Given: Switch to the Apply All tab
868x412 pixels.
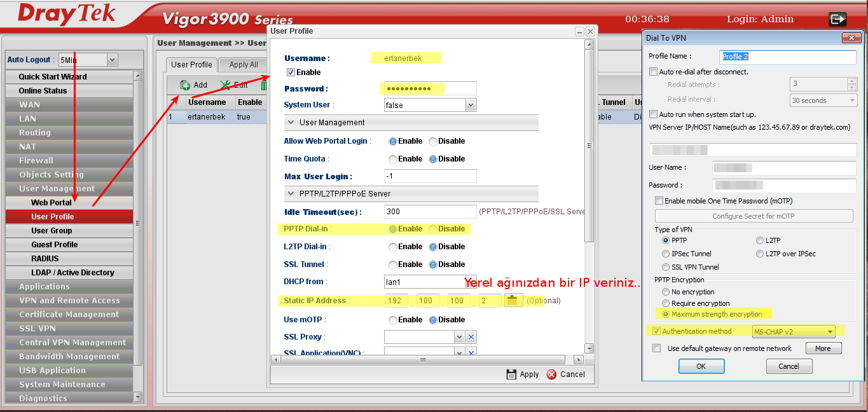Looking at the screenshot, I should pos(243,65).
